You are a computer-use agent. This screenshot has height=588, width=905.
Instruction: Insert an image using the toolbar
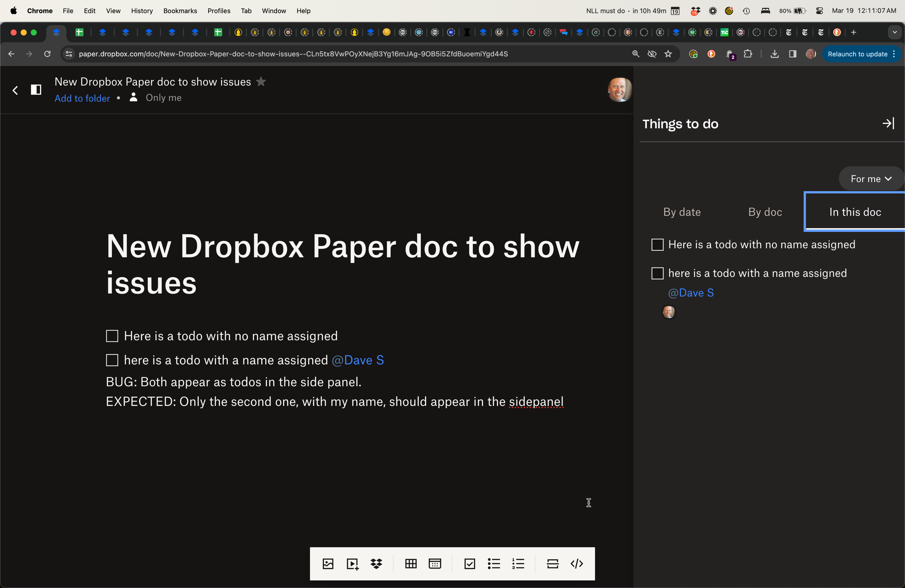pos(328,564)
